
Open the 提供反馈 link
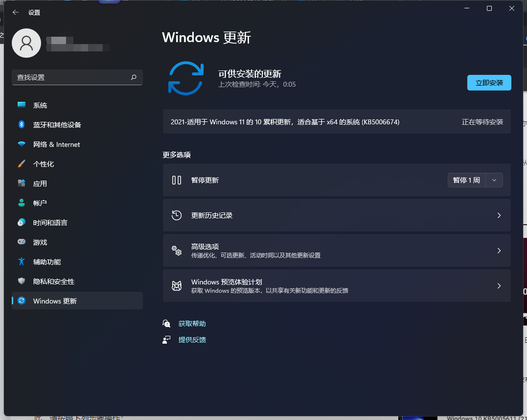pyautogui.click(x=192, y=340)
